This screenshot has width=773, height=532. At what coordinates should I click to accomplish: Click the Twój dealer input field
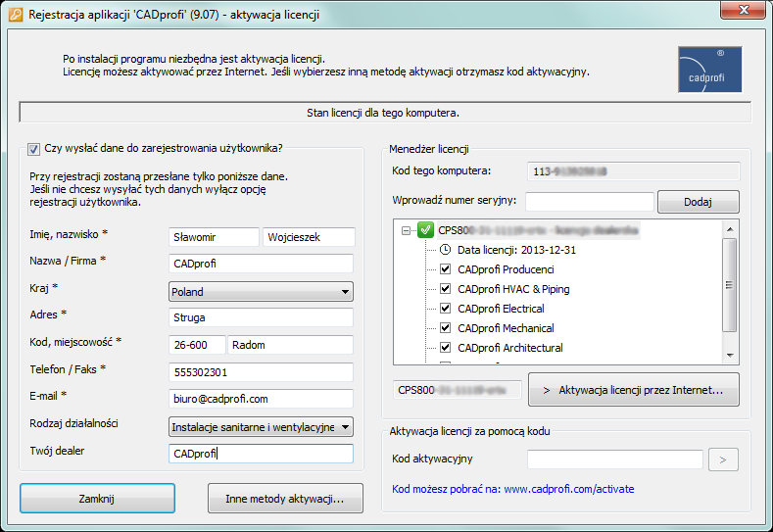coord(261,454)
